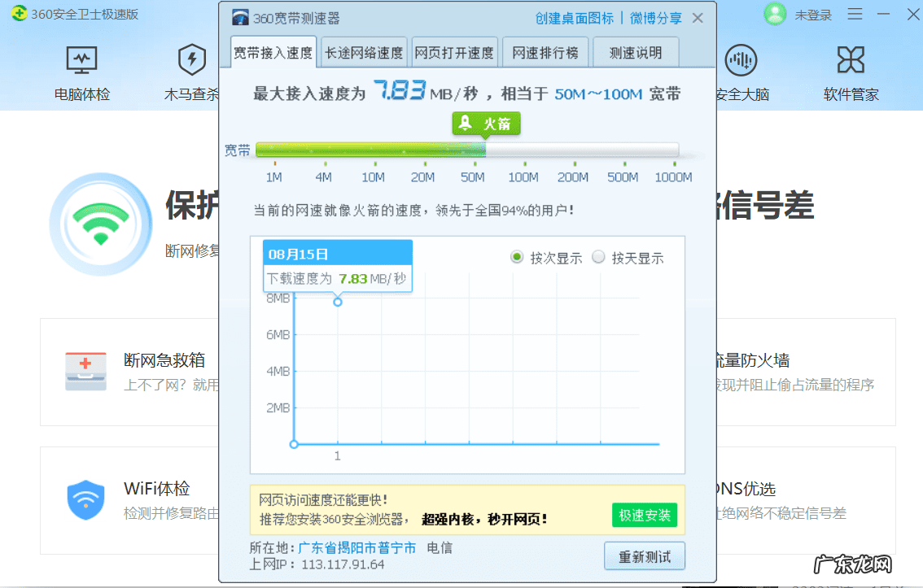This screenshot has height=588, width=923.
Task: Open the 360 speed tester window icon
Action: (239, 15)
